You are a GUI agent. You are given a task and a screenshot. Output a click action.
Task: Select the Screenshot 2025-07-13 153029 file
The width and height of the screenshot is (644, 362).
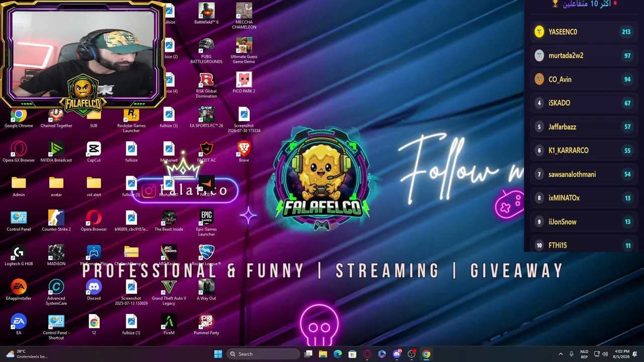pos(131,293)
